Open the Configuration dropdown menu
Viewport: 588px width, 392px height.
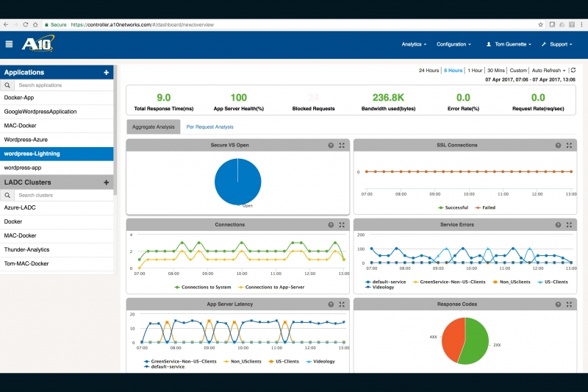pyautogui.click(x=453, y=44)
